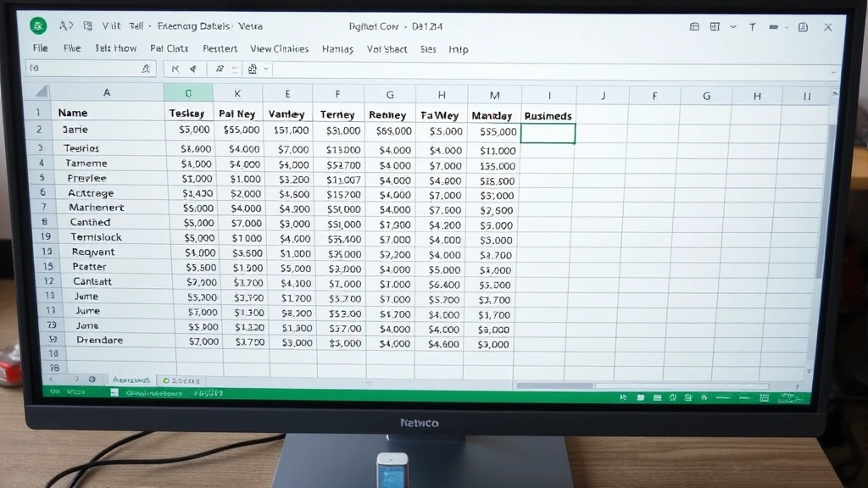
Task: Click the Name Box search icon
Action: pos(147,68)
